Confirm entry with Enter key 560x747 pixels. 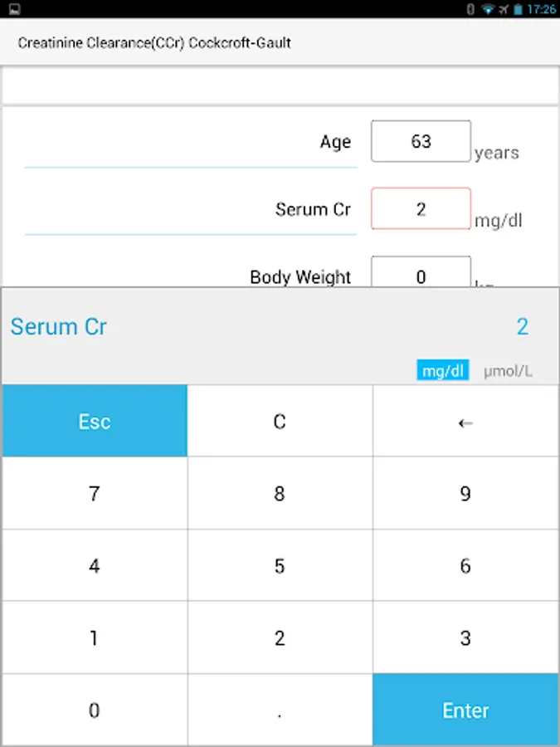(465, 710)
